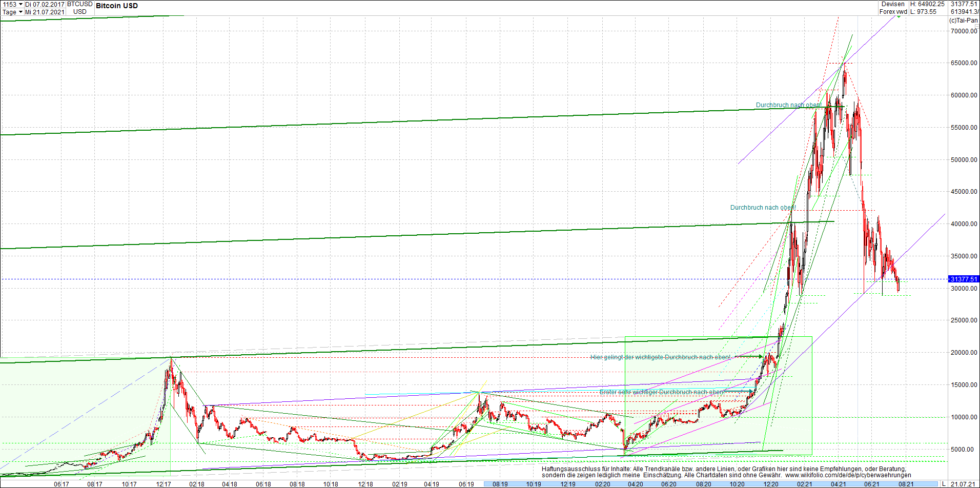Click the blue time range scrollbar
Screen dimensions: 980x488
711,484
